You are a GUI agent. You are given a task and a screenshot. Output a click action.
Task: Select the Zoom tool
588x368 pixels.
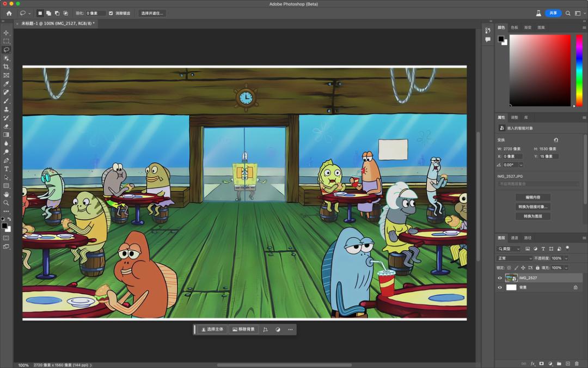(7, 203)
